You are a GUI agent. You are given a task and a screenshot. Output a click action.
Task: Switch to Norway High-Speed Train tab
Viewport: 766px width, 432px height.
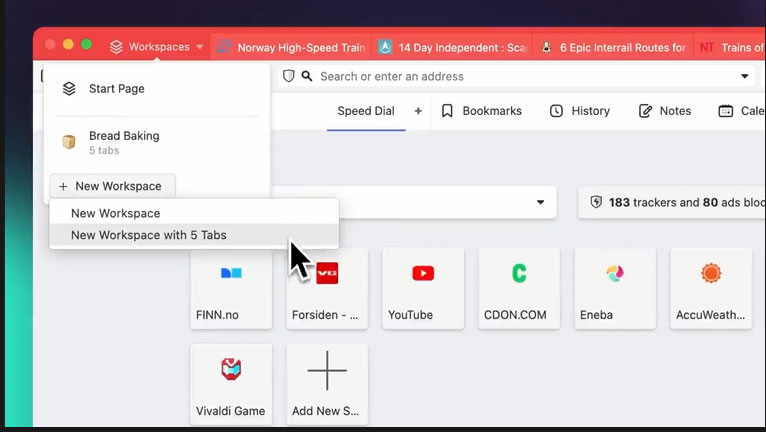[x=291, y=47]
